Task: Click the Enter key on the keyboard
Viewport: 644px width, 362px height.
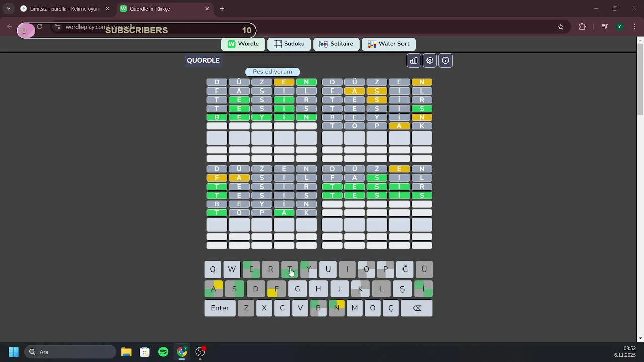Action: point(220,308)
